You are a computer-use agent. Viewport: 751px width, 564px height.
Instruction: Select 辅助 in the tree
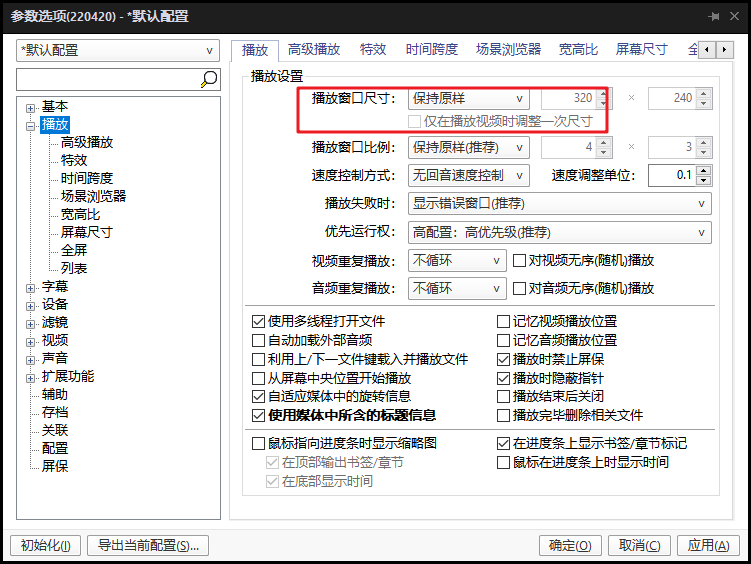point(55,395)
